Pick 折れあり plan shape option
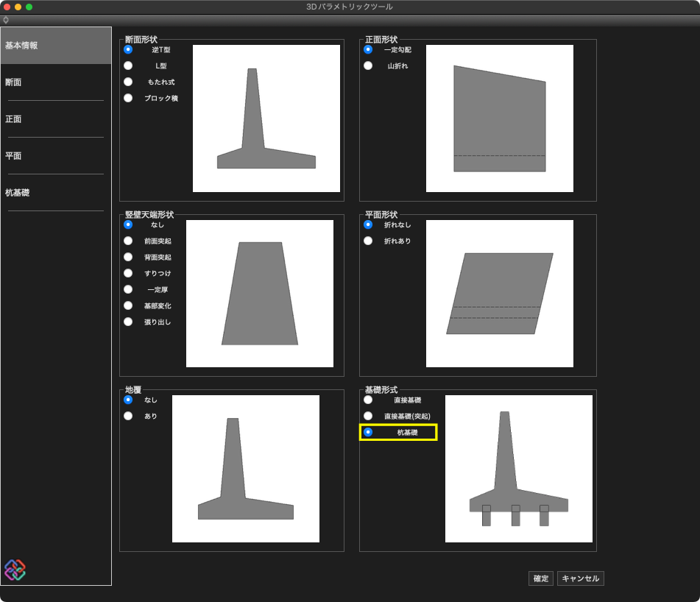Viewport: 700px width, 602px height. (x=368, y=241)
